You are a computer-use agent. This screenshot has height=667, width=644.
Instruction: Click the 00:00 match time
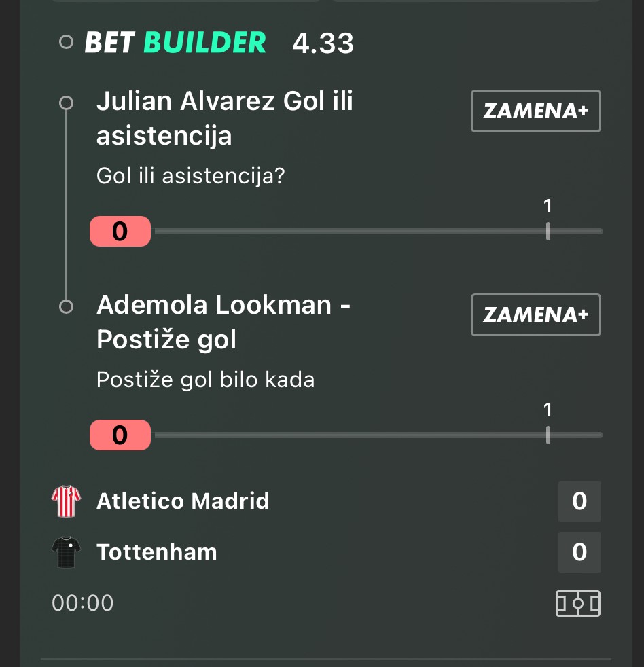click(x=83, y=603)
